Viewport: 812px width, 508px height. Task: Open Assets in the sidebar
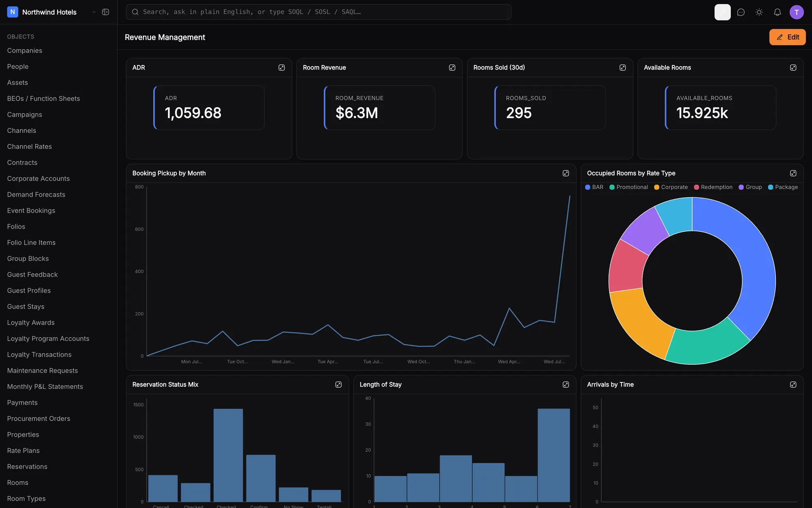tap(17, 82)
